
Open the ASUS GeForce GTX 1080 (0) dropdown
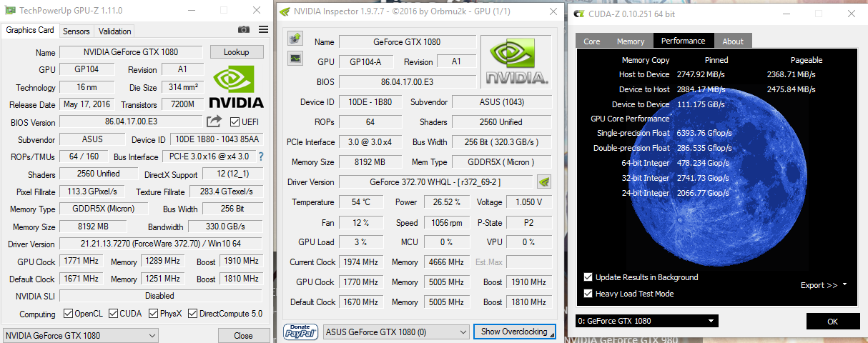coord(395,332)
